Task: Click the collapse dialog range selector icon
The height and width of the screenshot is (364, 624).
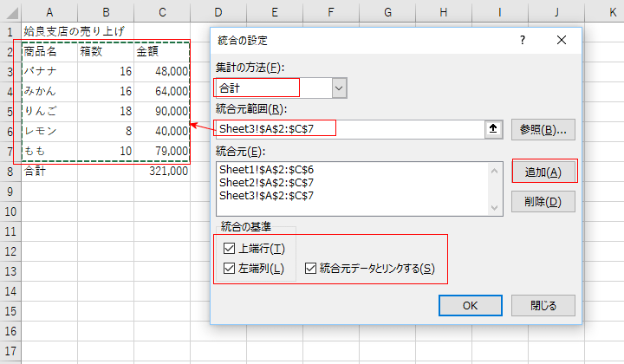Action: point(494,129)
